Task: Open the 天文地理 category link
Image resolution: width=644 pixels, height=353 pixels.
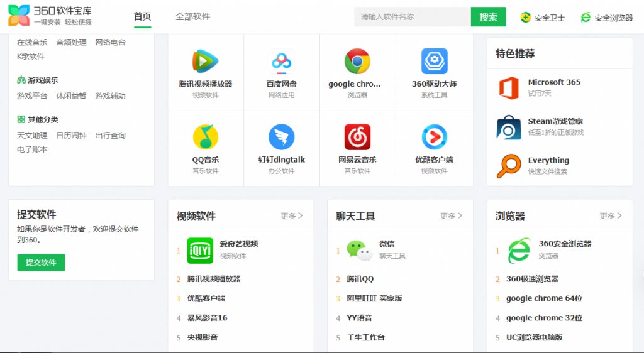Action: 32,135
